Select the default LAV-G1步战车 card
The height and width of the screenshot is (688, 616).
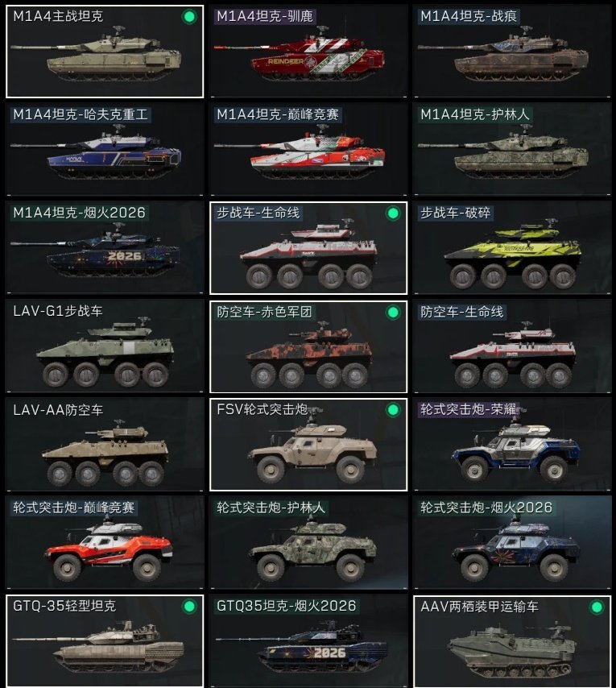pos(105,346)
